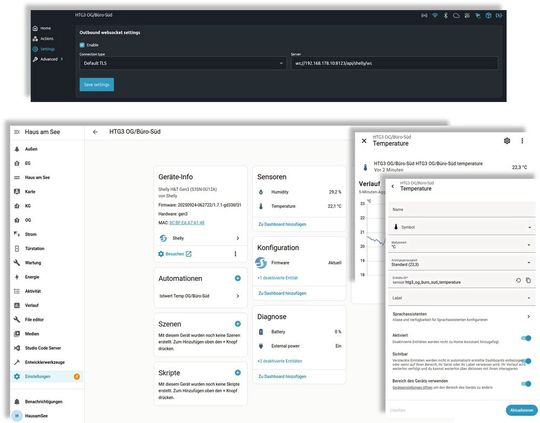This screenshot has height=423, width=540.
Task: Open the Verlauf sidebar item
Action: (x=46, y=305)
